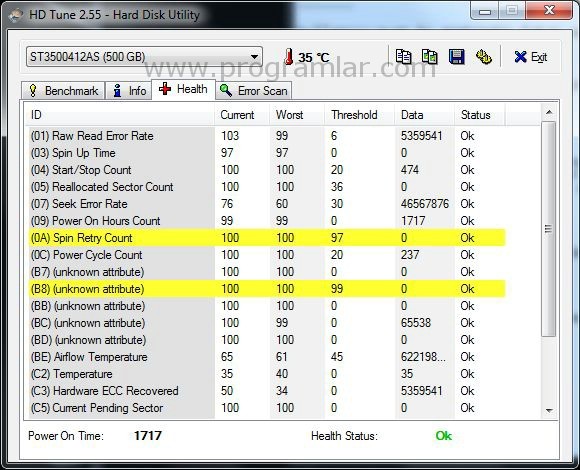Select the (BD) unknown attribute row
580x470 pixels.
(x=266, y=340)
